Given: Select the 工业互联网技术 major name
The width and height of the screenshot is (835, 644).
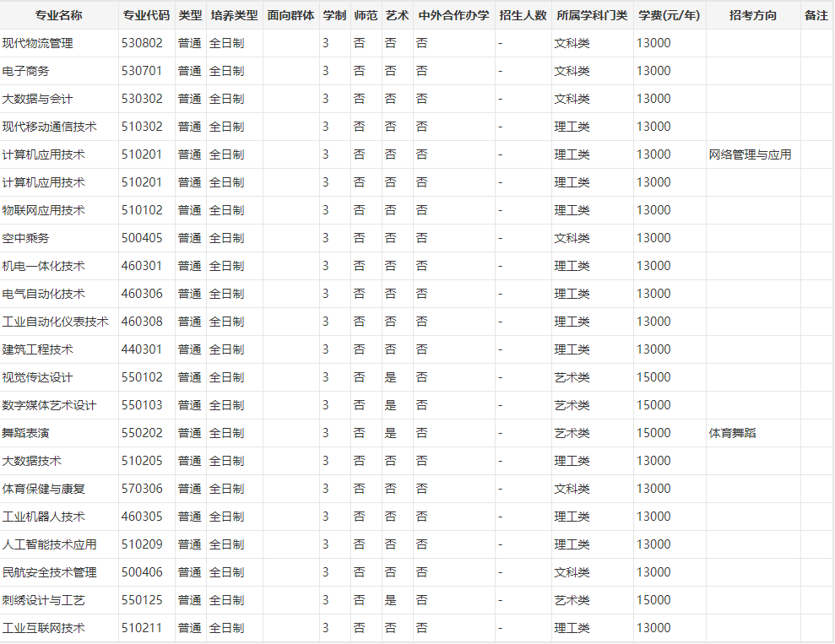Looking at the screenshot, I should coord(44,628).
